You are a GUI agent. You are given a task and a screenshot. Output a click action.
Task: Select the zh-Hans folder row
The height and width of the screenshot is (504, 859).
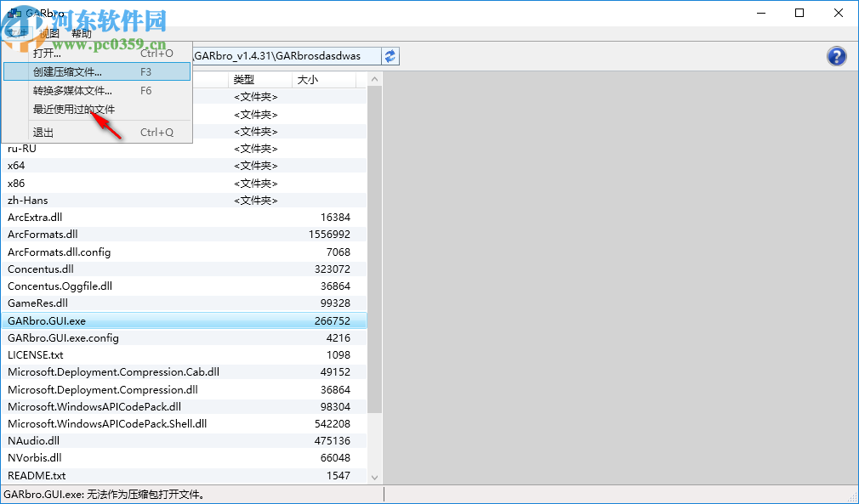pos(184,201)
